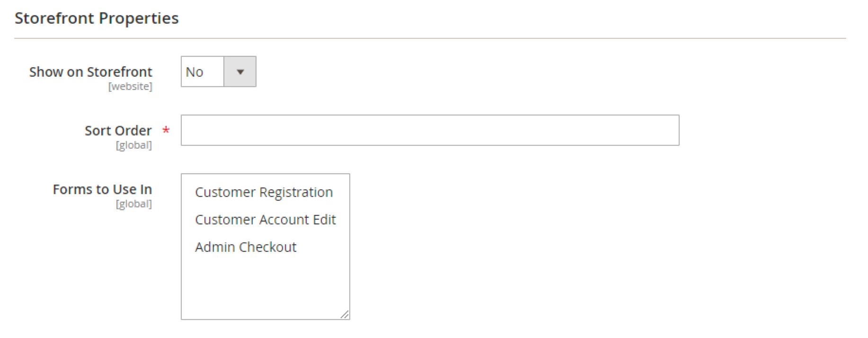Click the dropdown arrow beside No
Screen dimensions: 868x338
[x=240, y=72]
